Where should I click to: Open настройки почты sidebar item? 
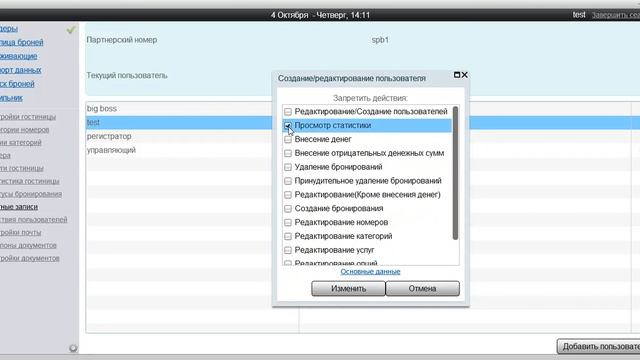pyautogui.click(x=20, y=232)
